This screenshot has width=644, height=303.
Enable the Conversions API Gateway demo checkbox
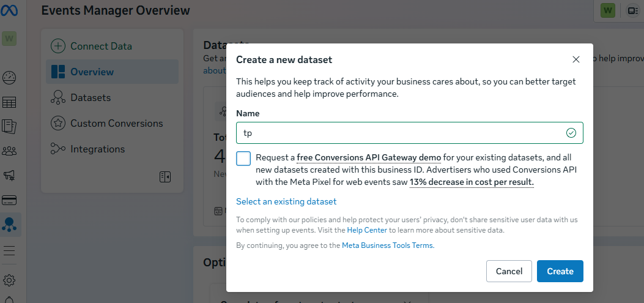click(x=243, y=159)
